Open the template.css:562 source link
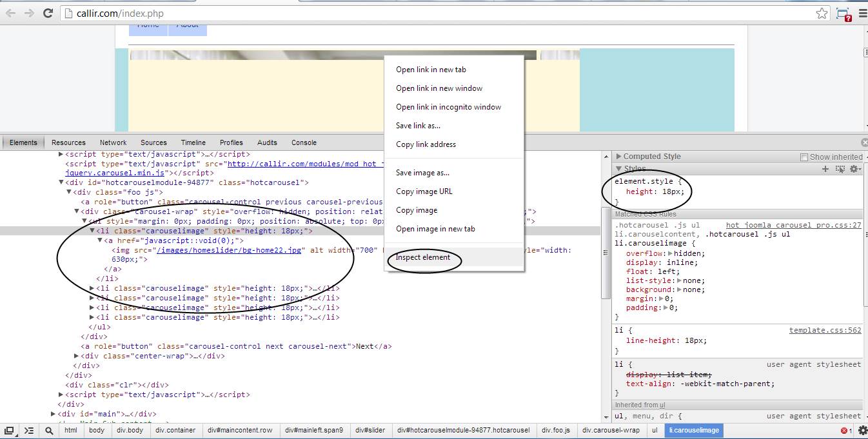 pyautogui.click(x=825, y=330)
